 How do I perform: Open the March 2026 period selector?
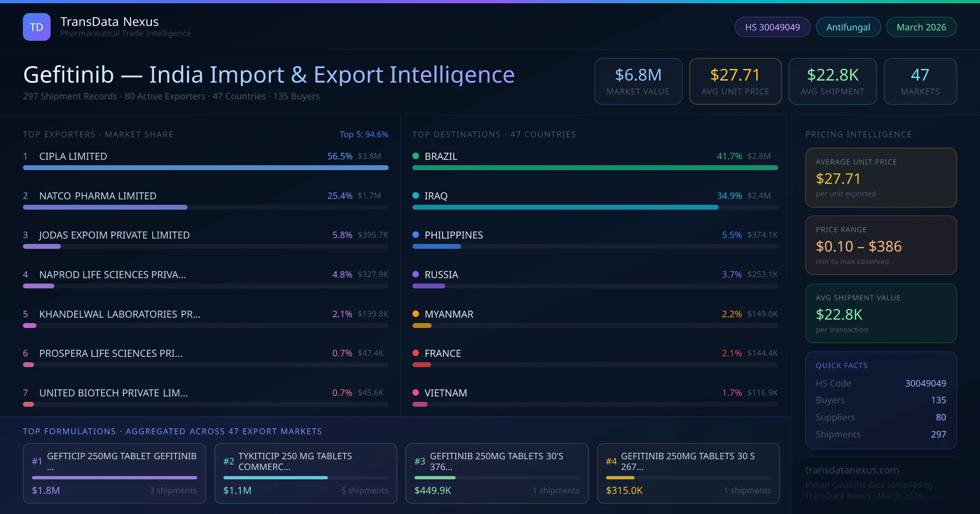921,27
